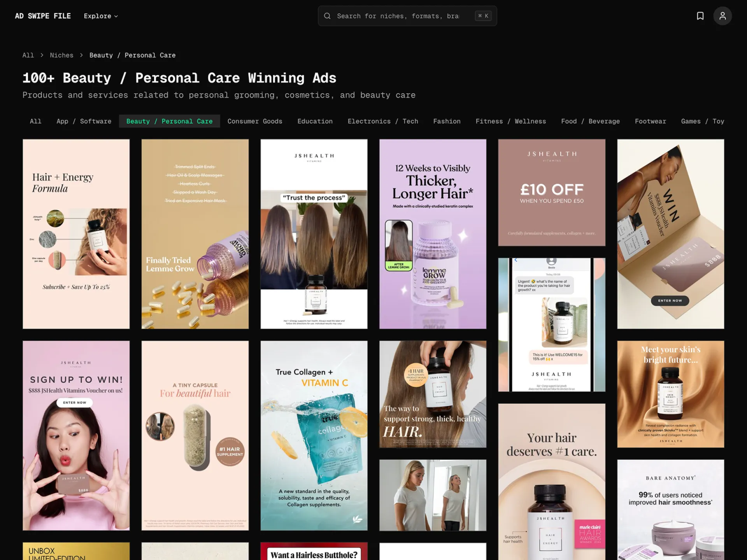Image resolution: width=747 pixels, height=560 pixels.
Task: Open the Finally Tried Lemme Grow ad
Action: pos(195,234)
